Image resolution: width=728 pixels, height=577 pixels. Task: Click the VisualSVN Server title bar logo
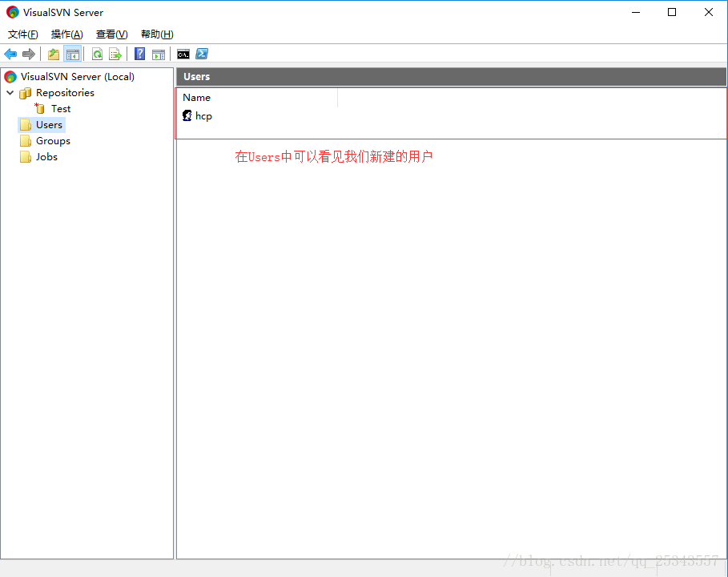(13, 12)
